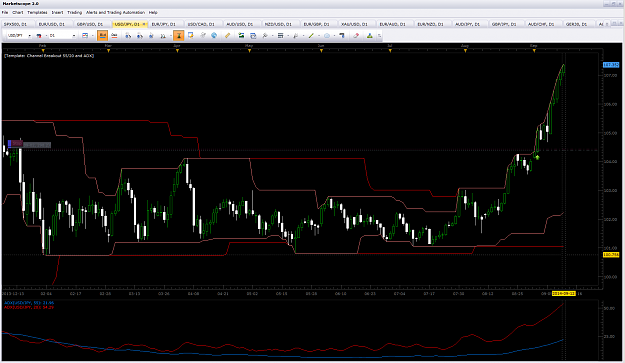625x363 pixels.
Task: Expand the line tool dropdown arrow
Action: tap(319, 35)
